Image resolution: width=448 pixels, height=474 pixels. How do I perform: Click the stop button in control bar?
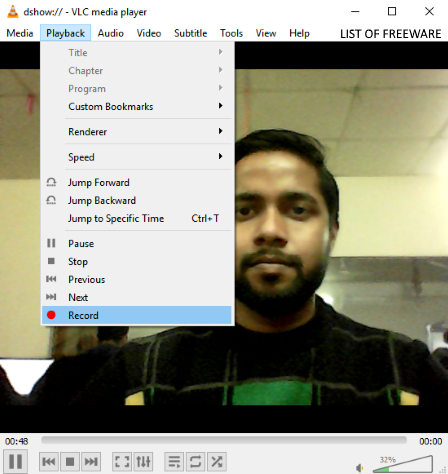point(70,462)
